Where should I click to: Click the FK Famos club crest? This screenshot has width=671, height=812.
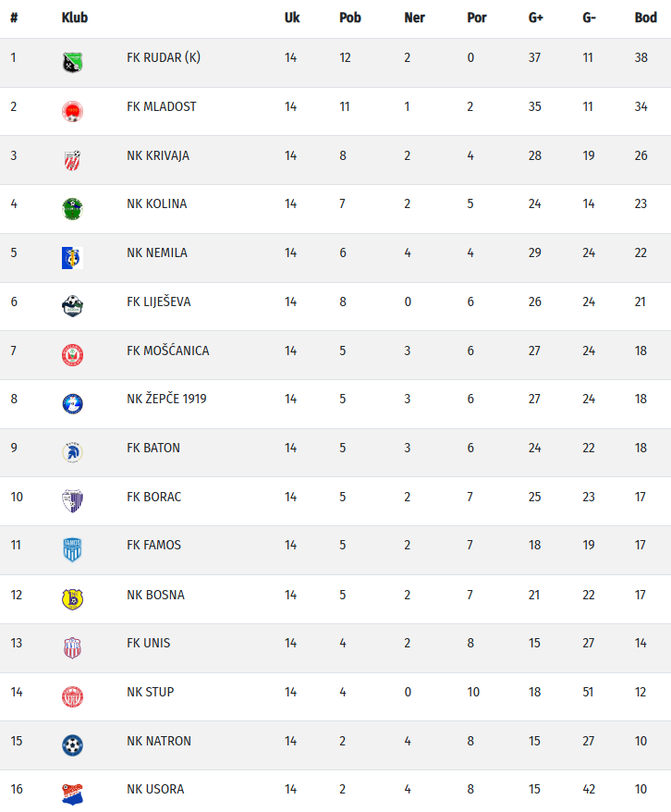tap(72, 549)
